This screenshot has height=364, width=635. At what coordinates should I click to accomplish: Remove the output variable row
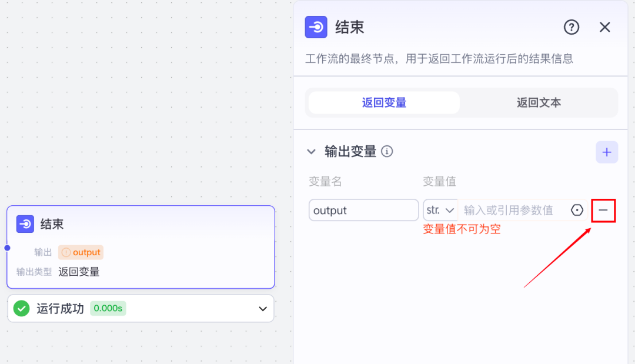coord(603,211)
